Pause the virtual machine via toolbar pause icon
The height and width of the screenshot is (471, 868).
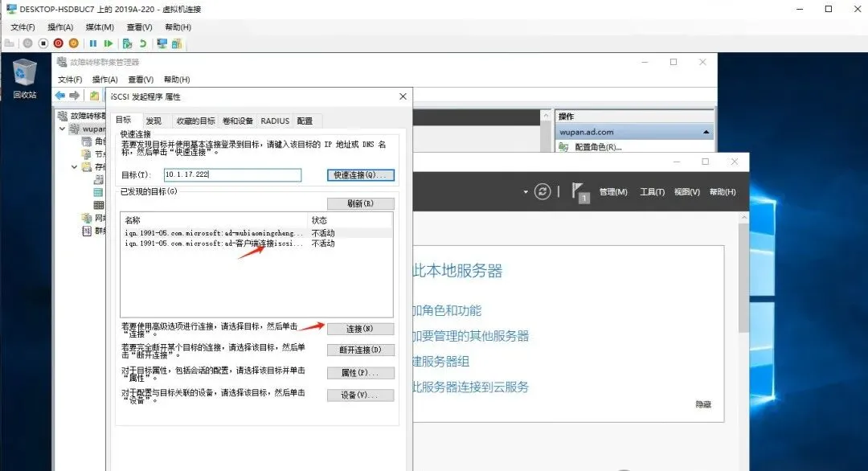tap(93, 43)
